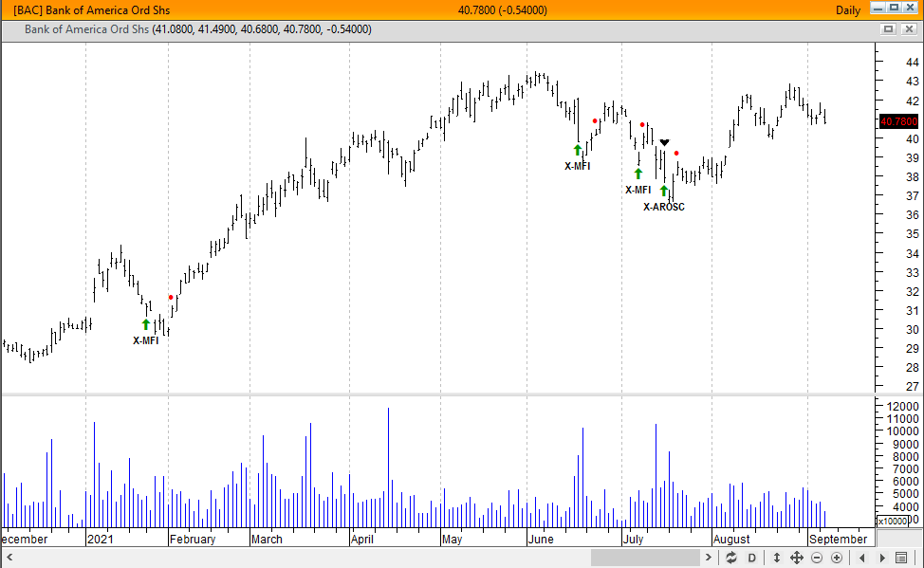924x568 pixels.
Task: Click the four-way pan chart icon
Action: coord(796,558)
